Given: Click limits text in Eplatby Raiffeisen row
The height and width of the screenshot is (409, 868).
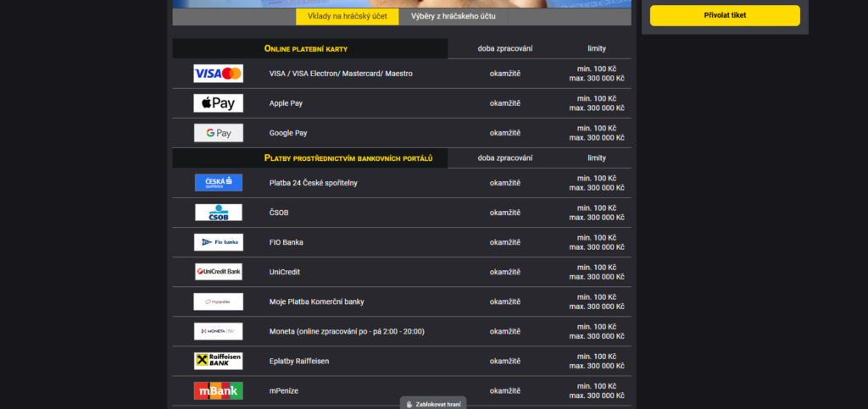Looking at the screenshot, I should [597, 361].
